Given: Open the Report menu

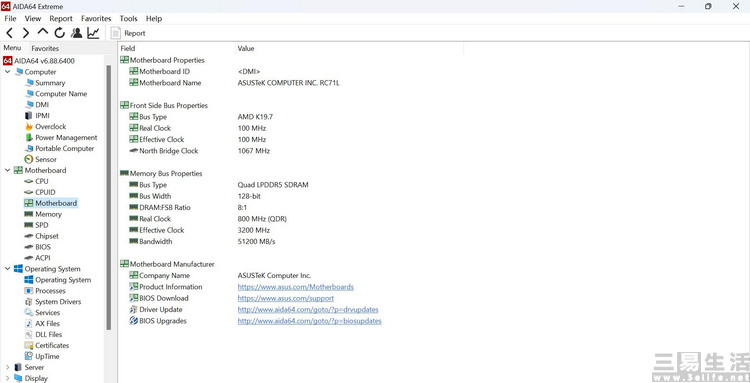Looking at the screenshot, I should point(61,19).
